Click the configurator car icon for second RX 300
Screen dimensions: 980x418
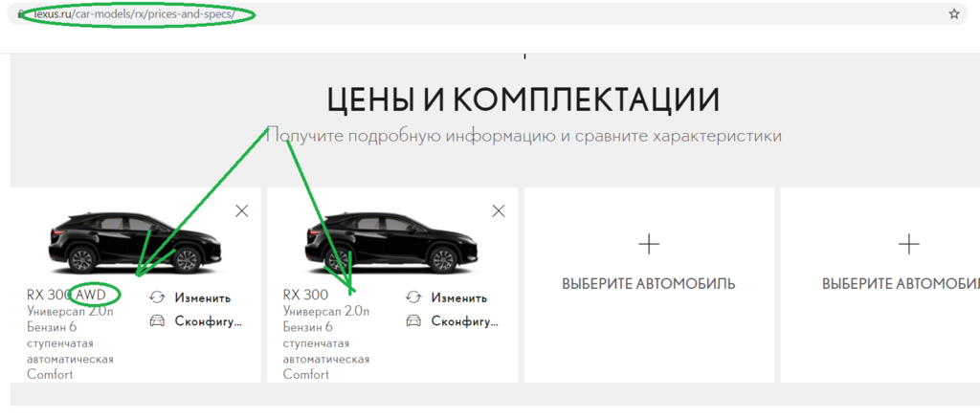coord(413,321)
